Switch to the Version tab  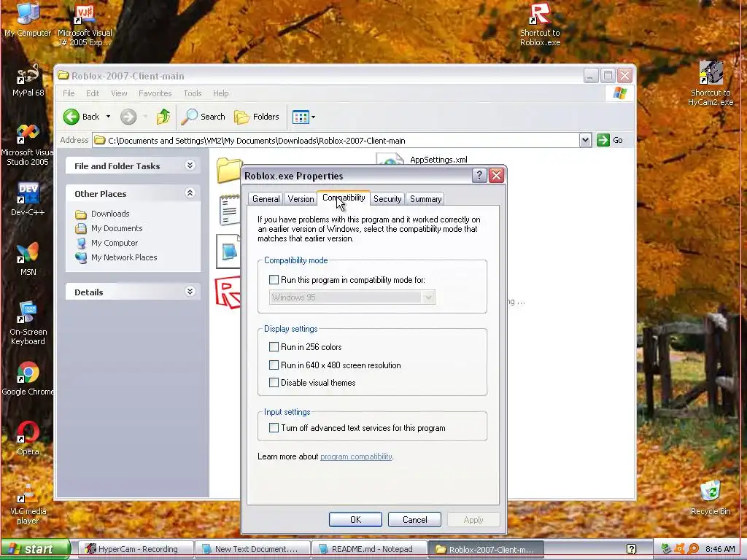point(301,199)
